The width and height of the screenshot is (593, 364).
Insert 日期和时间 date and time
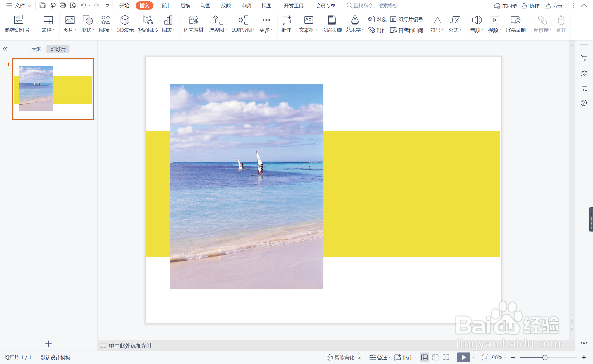pyautogui.click(x=407, y=30)
